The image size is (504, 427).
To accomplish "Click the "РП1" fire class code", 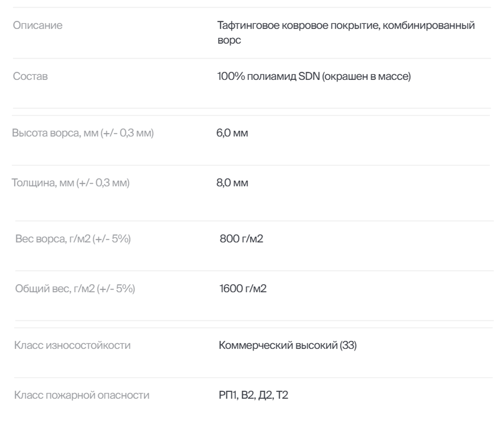I will [227, 395].
